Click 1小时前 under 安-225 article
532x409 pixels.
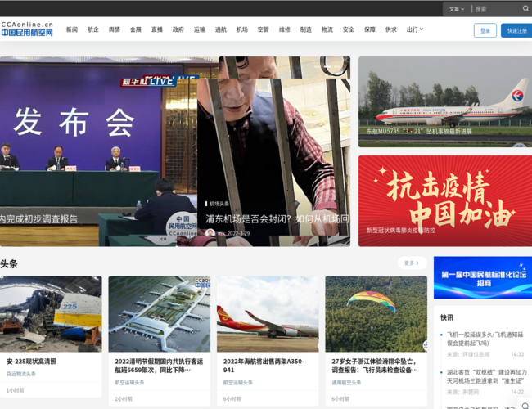16,390
